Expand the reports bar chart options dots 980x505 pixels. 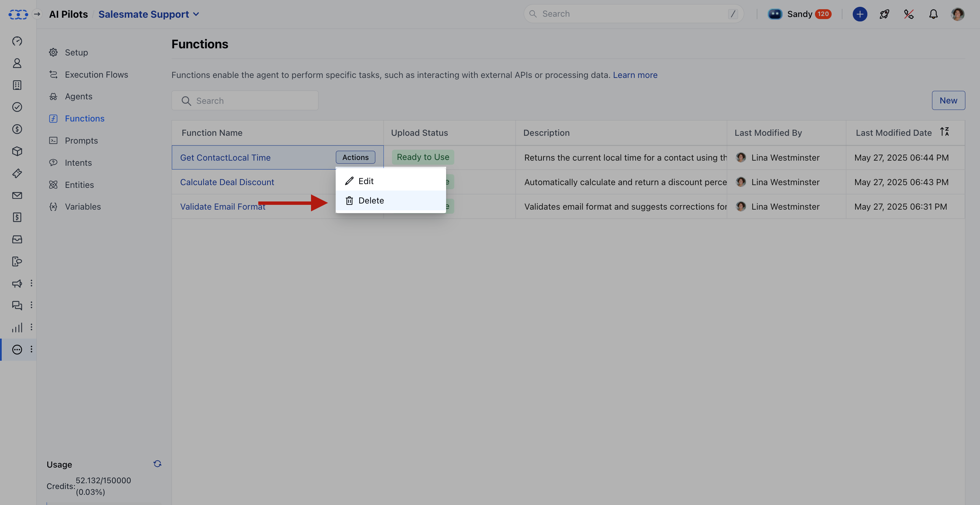point(31,327)
